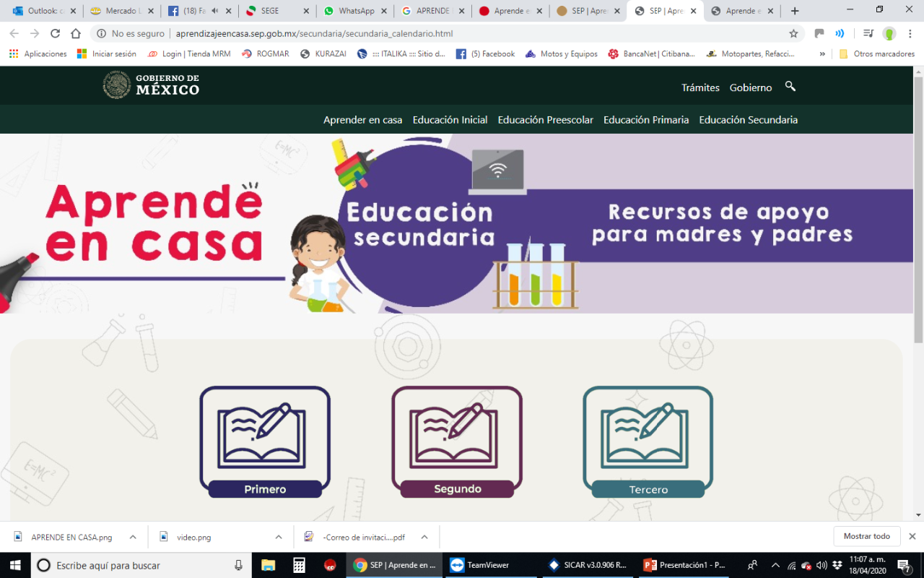Open the Login Tienda MRM bookmark
The image size is (924, 578).
(188, 53)
